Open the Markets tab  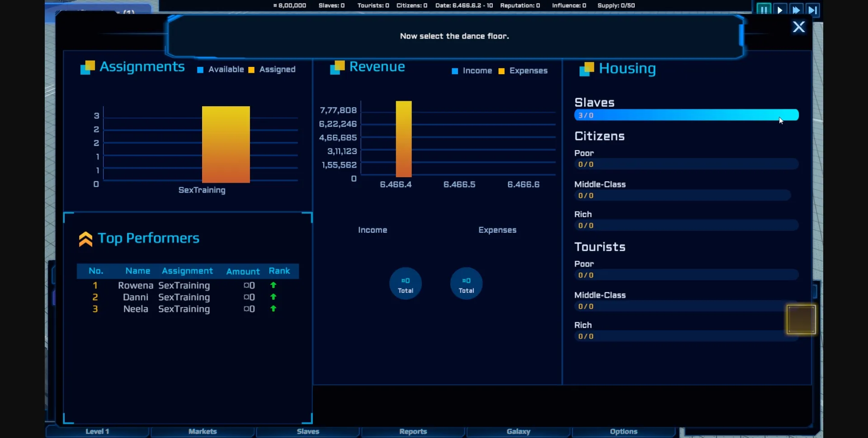click(x=203, y=432)
